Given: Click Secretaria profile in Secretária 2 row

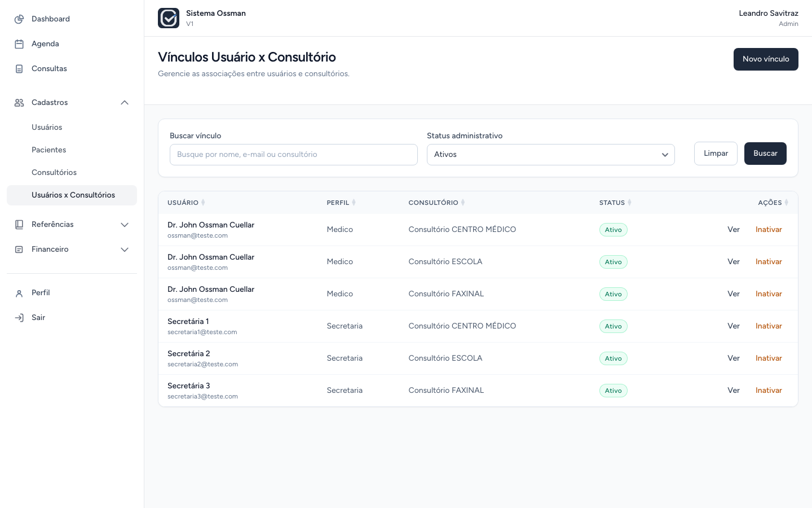Looking at the screenshot, I should click(345, 358).
